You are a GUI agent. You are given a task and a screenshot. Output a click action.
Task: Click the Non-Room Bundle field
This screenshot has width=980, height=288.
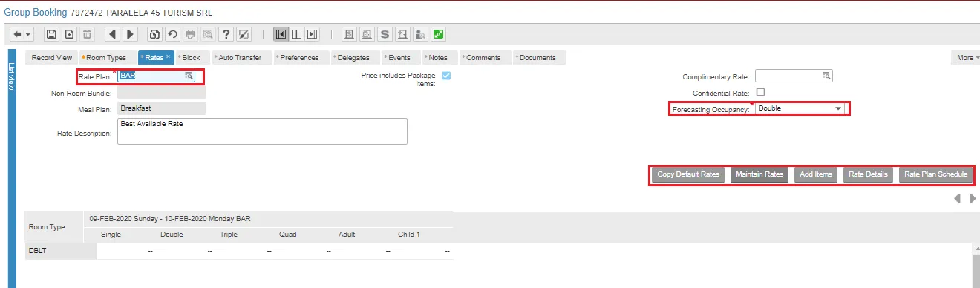point(162,93)
